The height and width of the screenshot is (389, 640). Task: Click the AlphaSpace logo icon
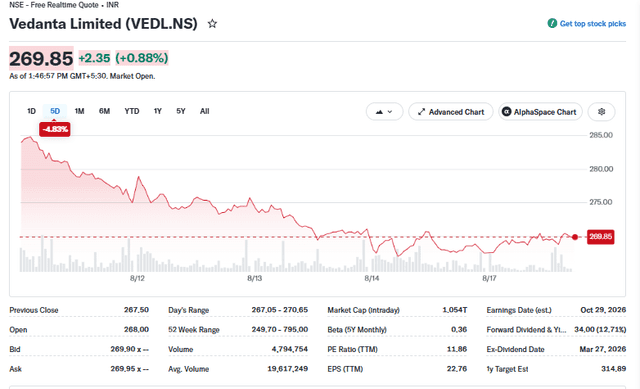(x=506, y=111)
